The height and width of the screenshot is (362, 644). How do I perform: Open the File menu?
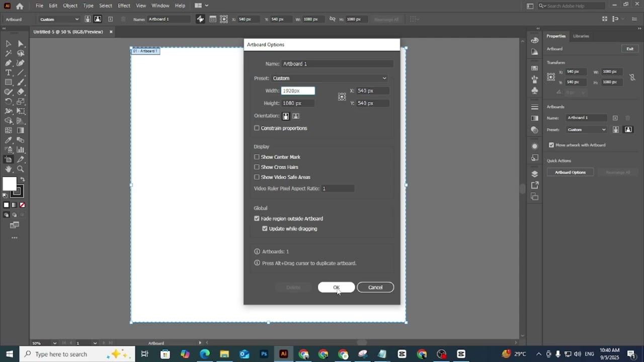tap(39, 6)
